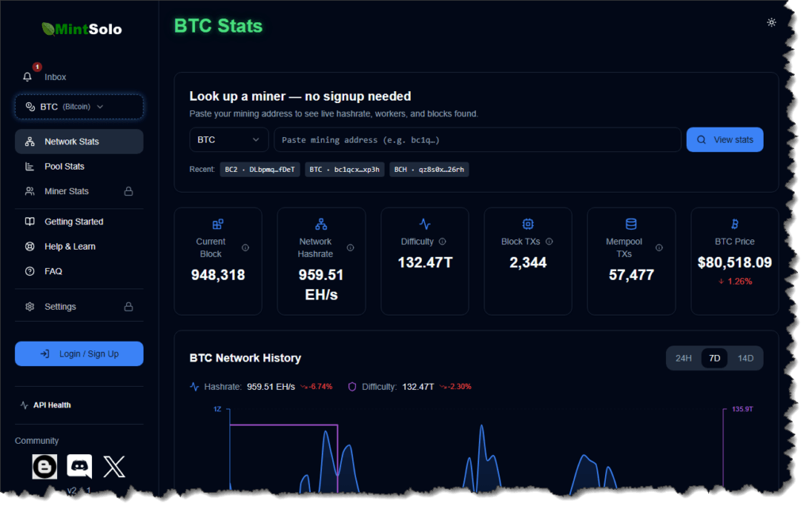Click the Difficulty 132.47T legend value

pyautogui.click(x=418, y=387)
